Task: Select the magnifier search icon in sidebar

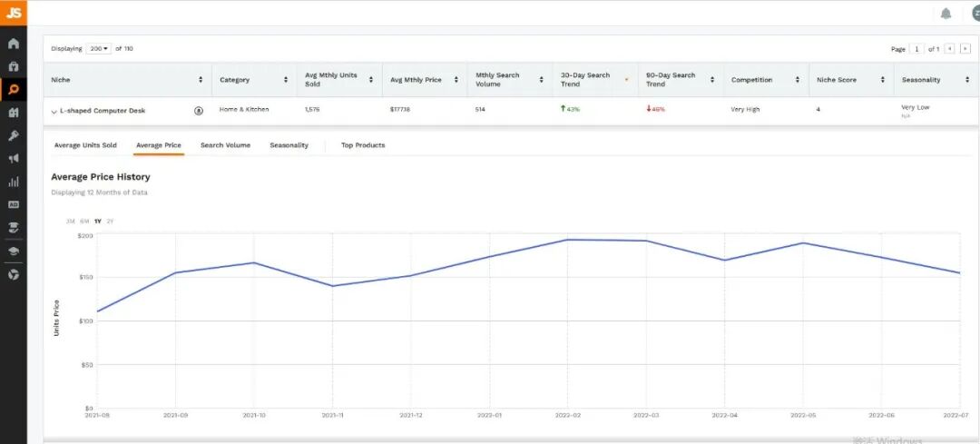Action: click(13, 89)
